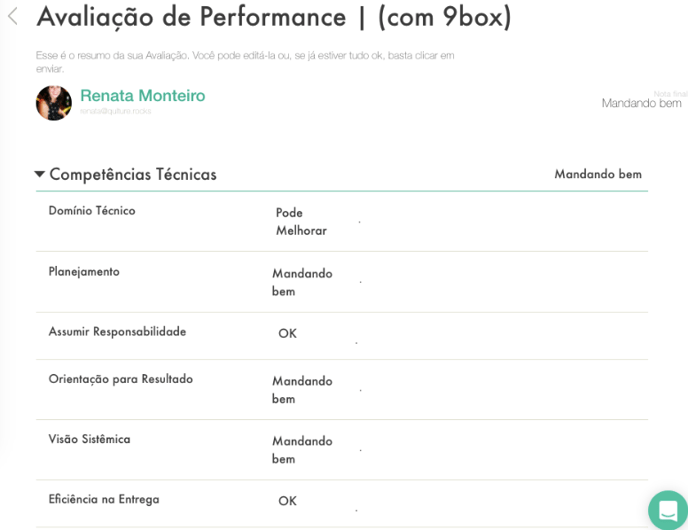The image size is (688, 530).
Task: Click the Pode Melhorar rating
Action: point(301,221)
